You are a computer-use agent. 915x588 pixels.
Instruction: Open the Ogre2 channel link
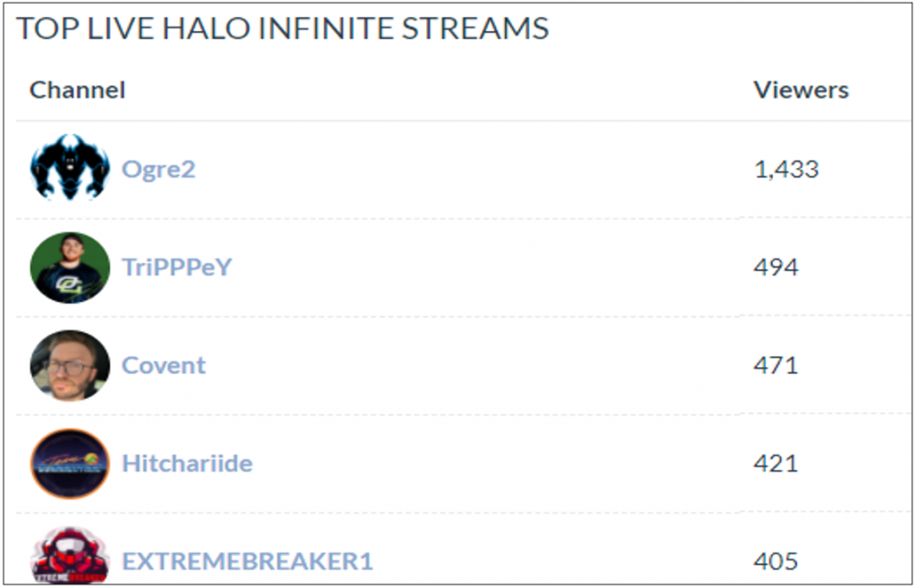coord(158,170)
